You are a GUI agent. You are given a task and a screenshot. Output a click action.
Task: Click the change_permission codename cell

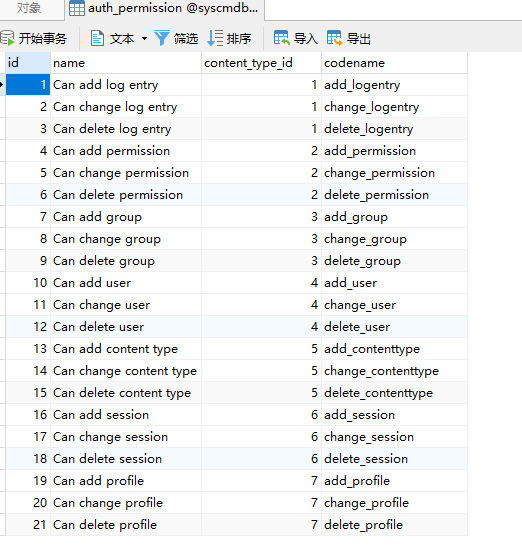[394, 173]
